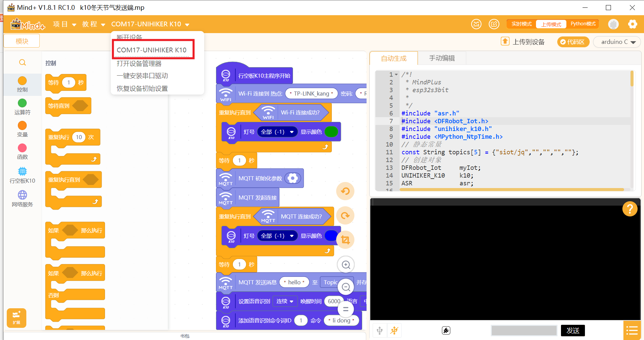Click MQTT 初始化参数 gear icon

[293, 178]
